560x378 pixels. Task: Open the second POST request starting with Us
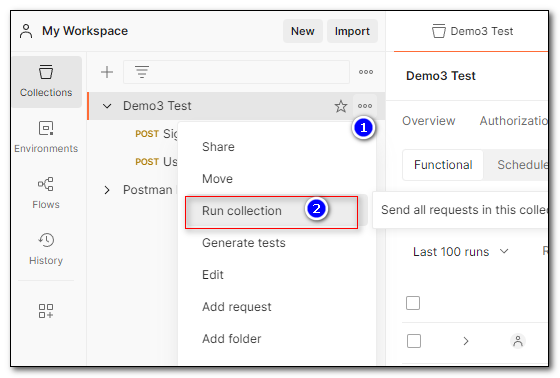point(156,162)
